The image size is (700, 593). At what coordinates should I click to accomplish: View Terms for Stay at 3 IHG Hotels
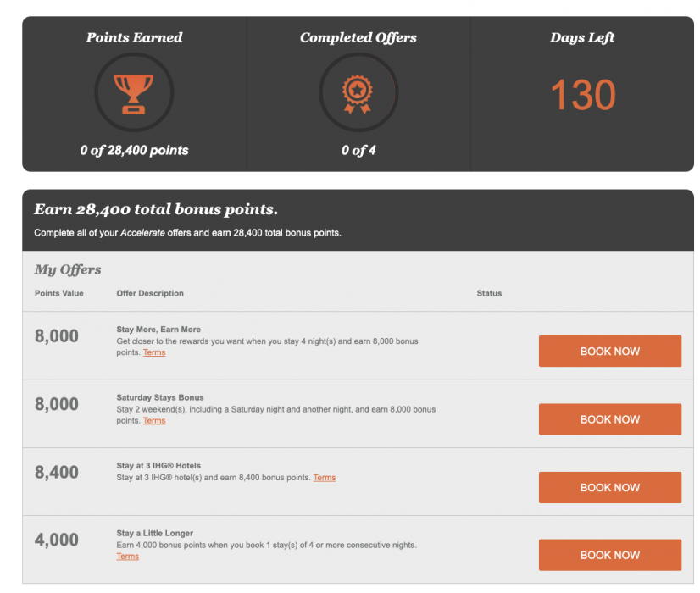click(325, 478)
